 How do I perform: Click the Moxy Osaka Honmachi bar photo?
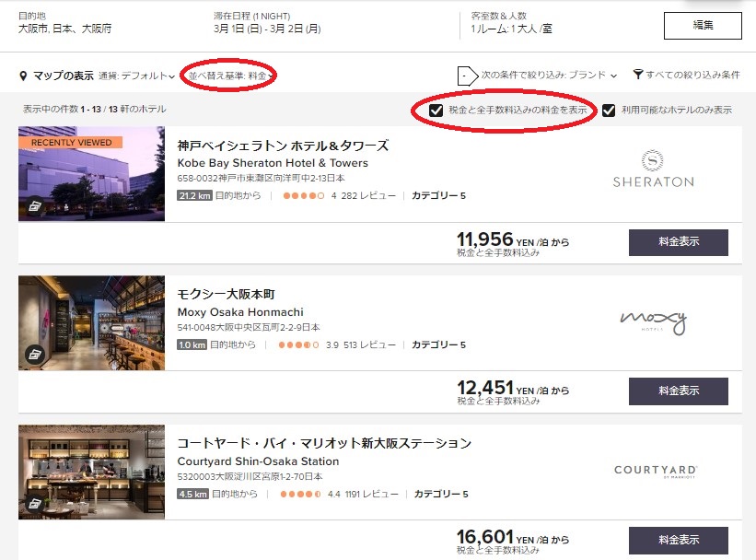coord(91,322)
